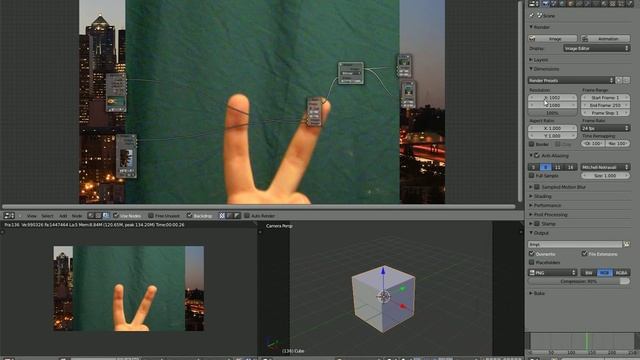Screen dimensions: 640x360
Task: Click the Animation render button
Action: pyautogui.click(x=605, y=38)
